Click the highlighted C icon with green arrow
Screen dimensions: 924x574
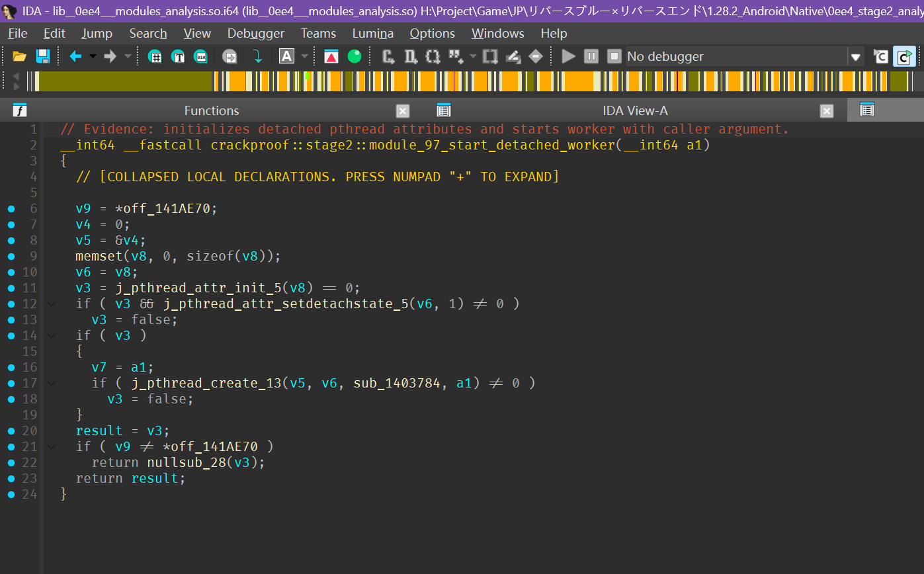(x=904, y=57)
